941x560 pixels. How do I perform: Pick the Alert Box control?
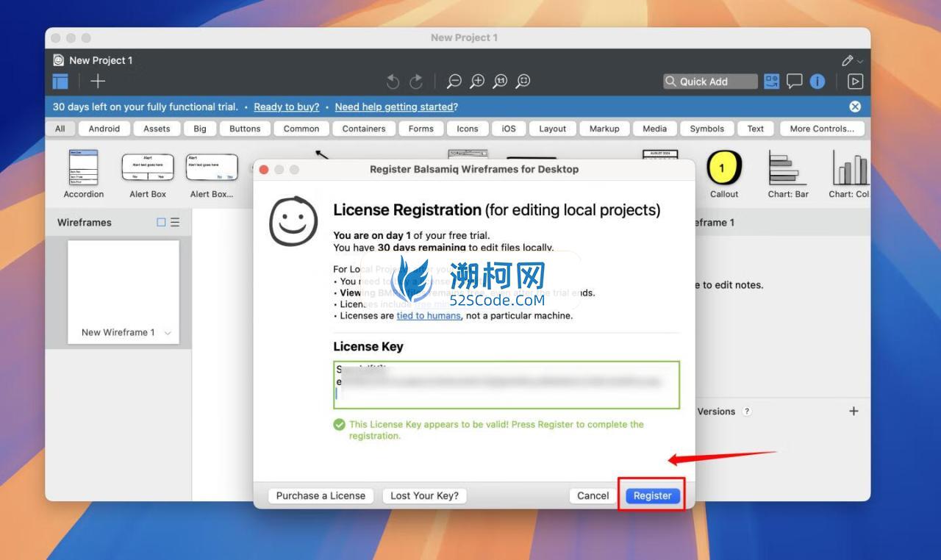148,174
